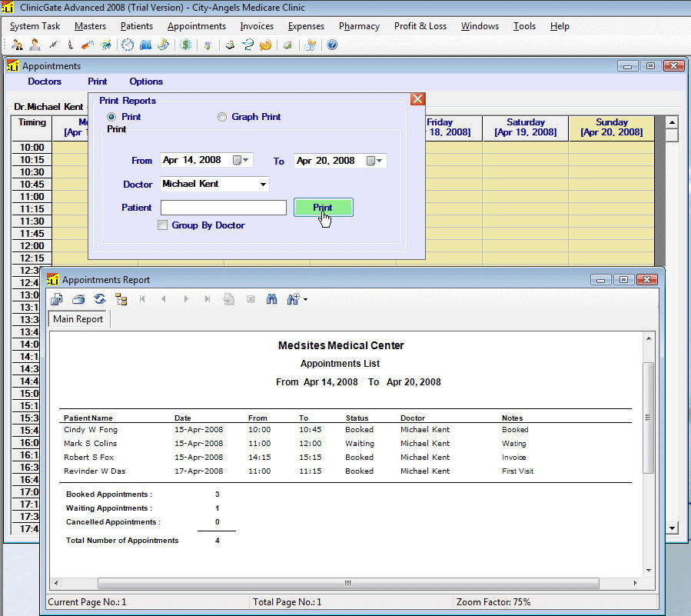This screenshot has height=616, width=691.
Task: Select the Main Report tab
Action: (x=78, y=319)
